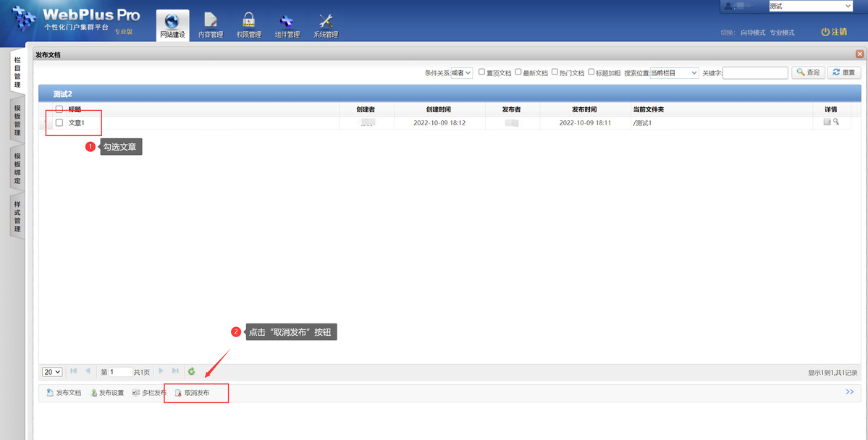This screenshot has width=868, height=440.
Task: Open the 条件关系 dropdown
Action: tap(461, 73)
